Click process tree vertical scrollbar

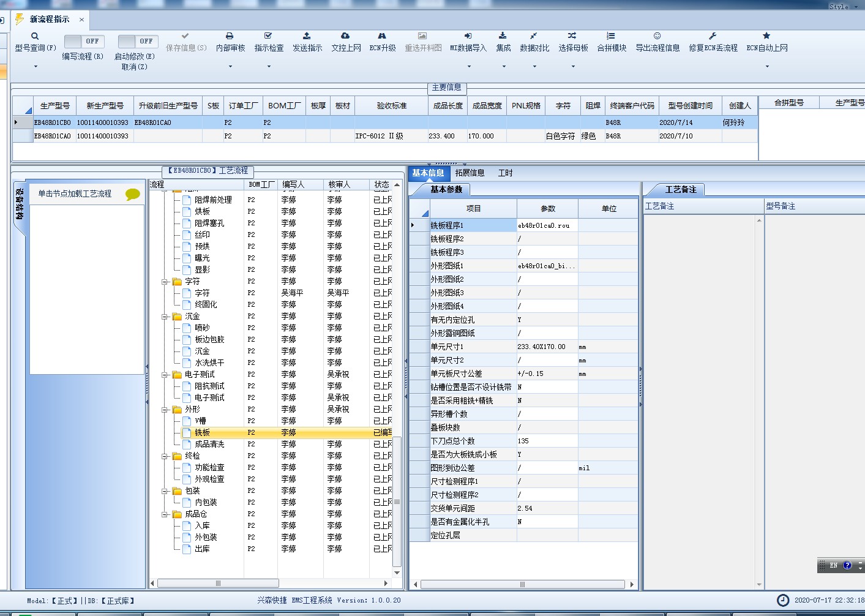(x=397, y=501)
